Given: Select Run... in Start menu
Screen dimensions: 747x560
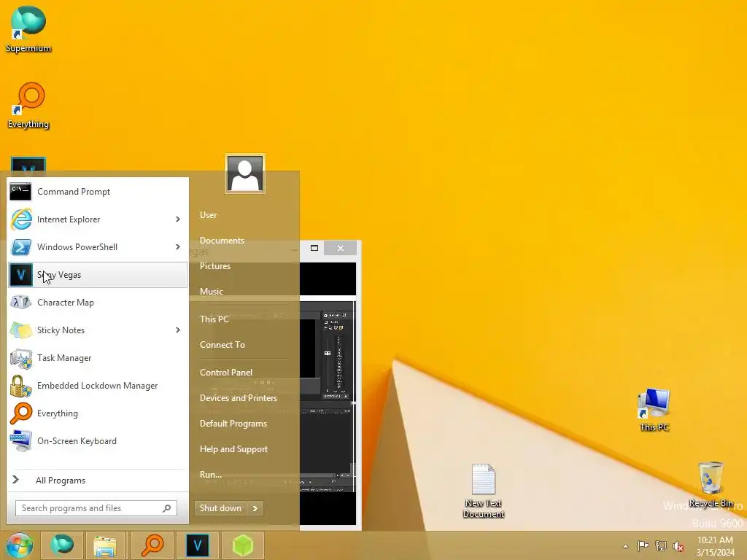Looking at the screenshot, I should pyautogui.click(x=211, y=474).
